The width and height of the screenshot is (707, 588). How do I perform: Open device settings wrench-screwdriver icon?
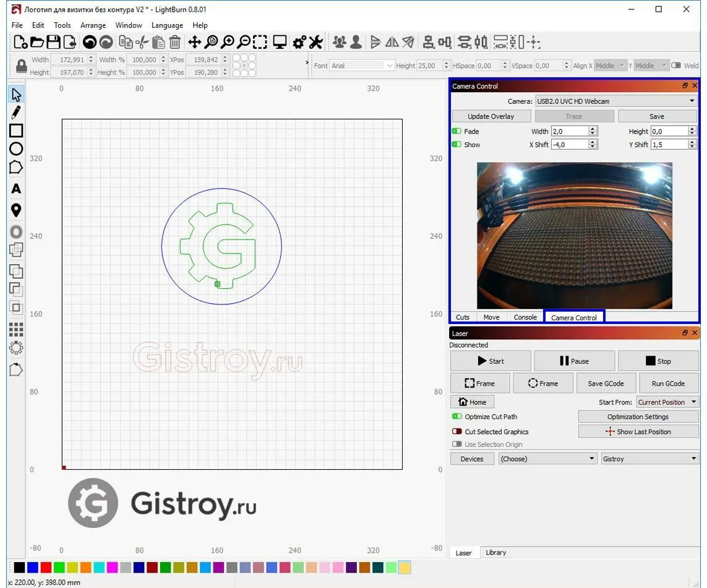[315, 43]
